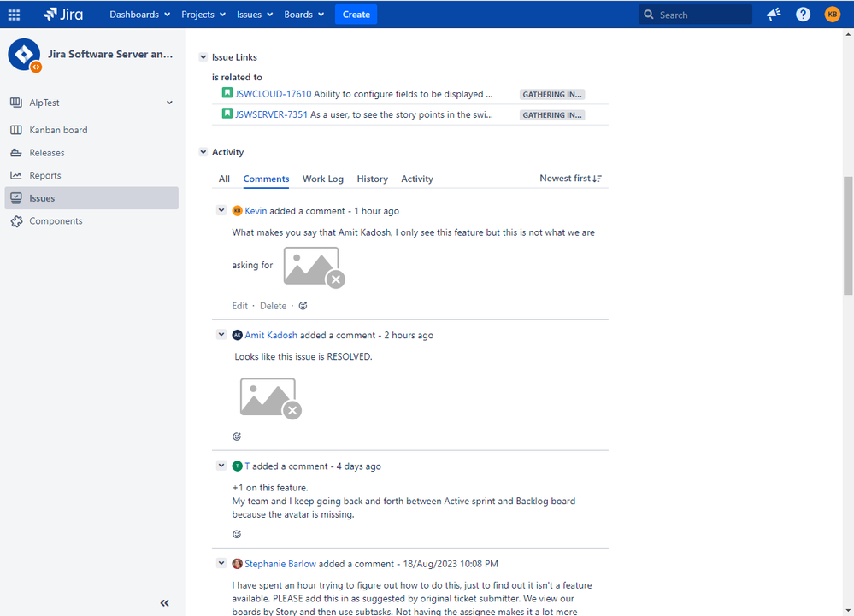Click the Jira Software Server project avatar

point(25,55)
